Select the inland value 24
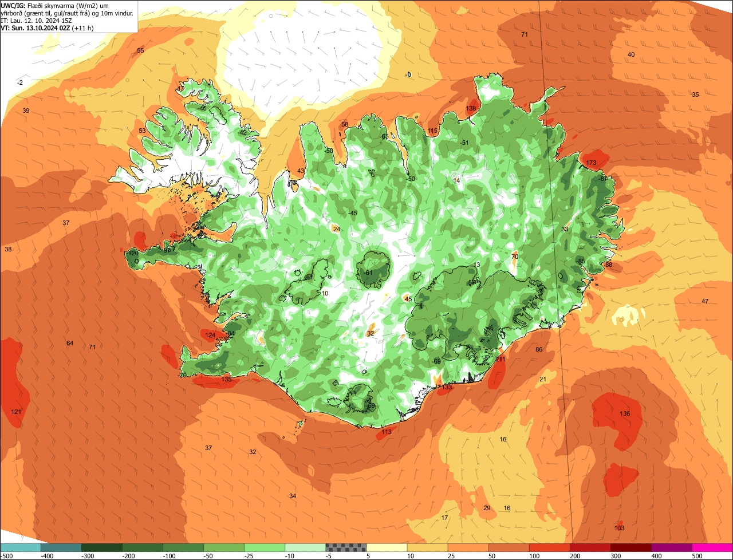Screen dimensions: 733x560 pos(337,229)
